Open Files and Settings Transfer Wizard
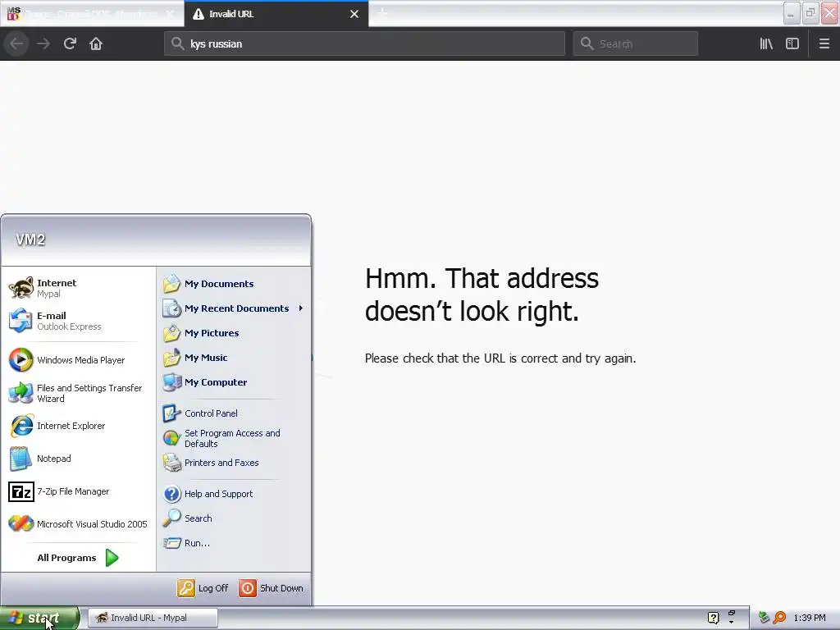The width and height of the screenshot is (840, 630). (x=78, y=393)
